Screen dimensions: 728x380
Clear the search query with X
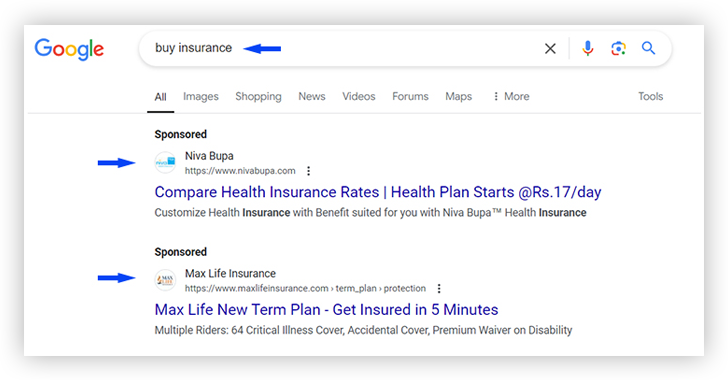[x=550, y=48]
